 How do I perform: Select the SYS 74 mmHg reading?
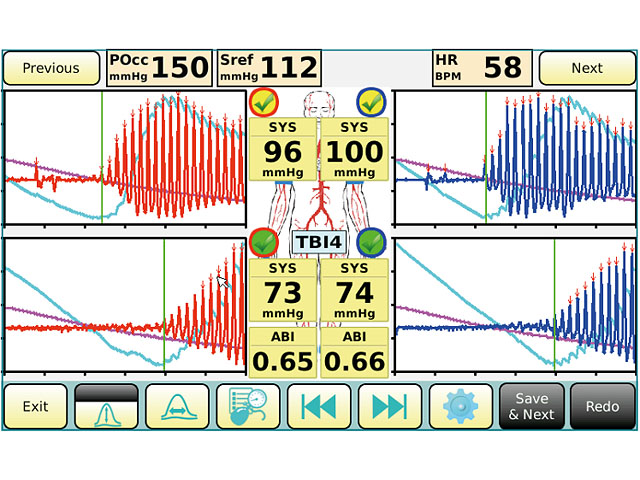point(354,290)
